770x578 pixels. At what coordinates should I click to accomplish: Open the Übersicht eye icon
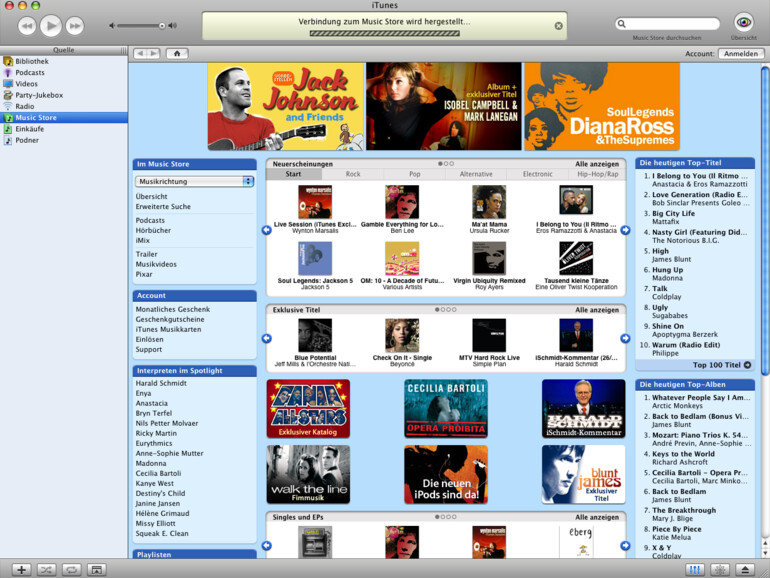point(743,23)
